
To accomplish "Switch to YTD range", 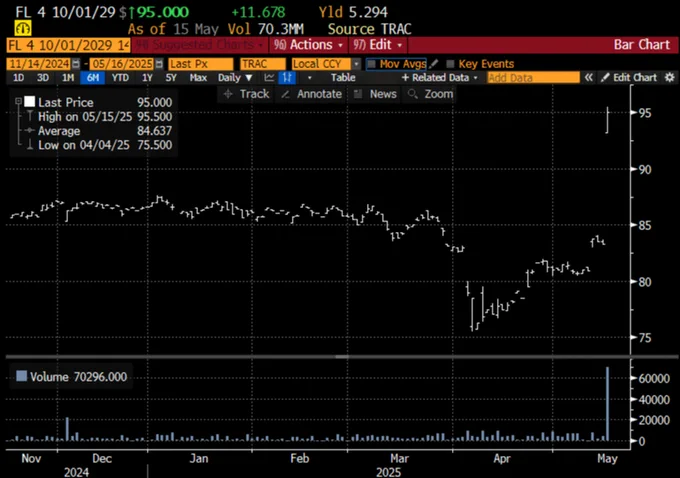I will tap(120, 78).
